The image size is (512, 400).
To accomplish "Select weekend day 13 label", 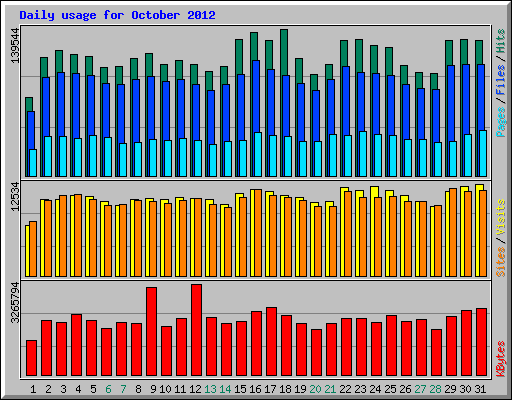I will click(x=210, y=389).
